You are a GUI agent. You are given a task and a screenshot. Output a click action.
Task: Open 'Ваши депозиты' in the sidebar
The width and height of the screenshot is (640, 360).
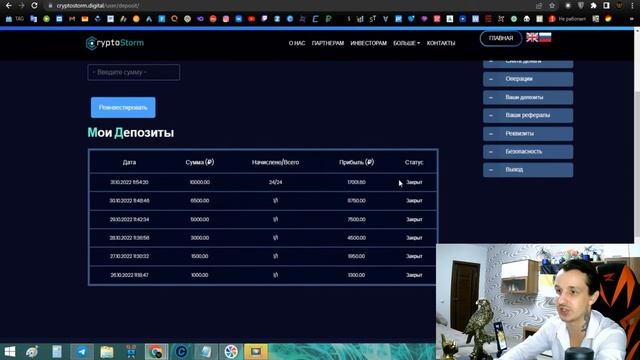[x=528, y=98]
